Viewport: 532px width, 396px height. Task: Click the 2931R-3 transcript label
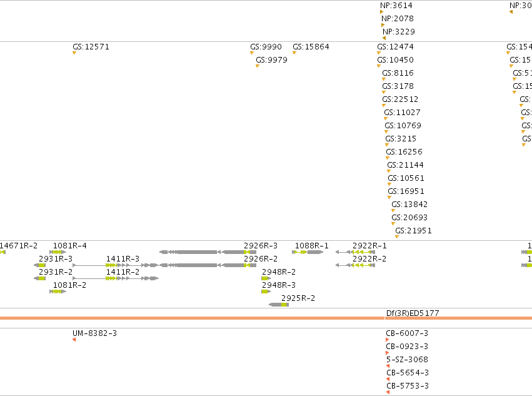56,259
